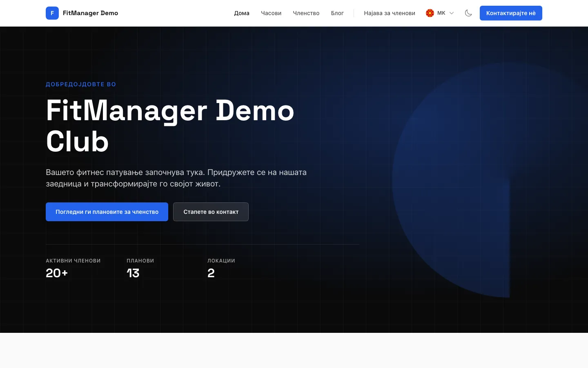Click the blue F logo icon
Image resolution: width=588 pixels, height=368 pixels.
[52, 13]
